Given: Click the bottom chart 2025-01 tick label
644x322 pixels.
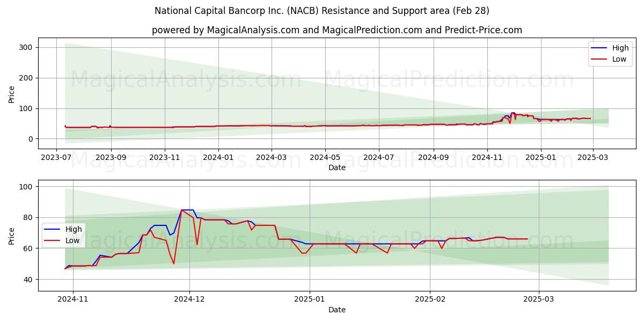Looking at the screenshot, I should point(310,299).
